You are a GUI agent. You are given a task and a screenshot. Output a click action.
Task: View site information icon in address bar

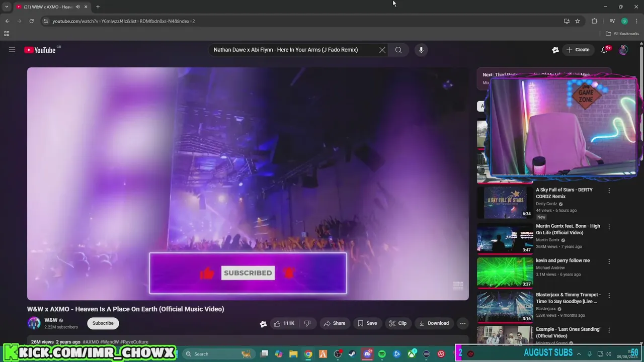click(x=46, y=21)
